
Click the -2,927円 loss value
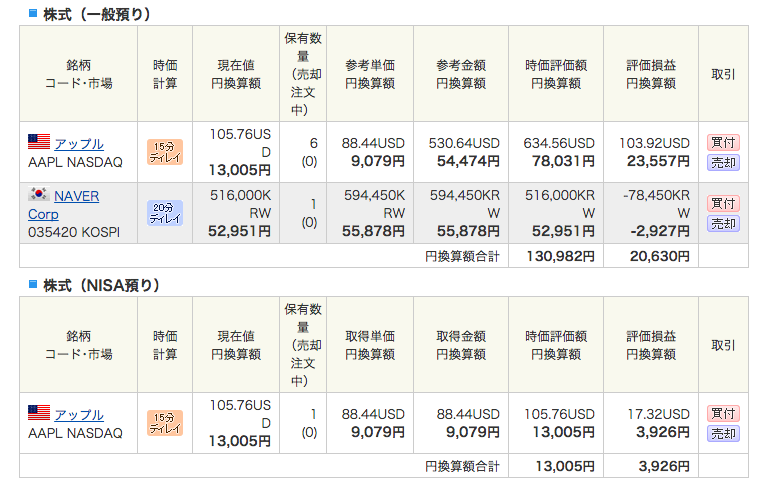[660, 231]
